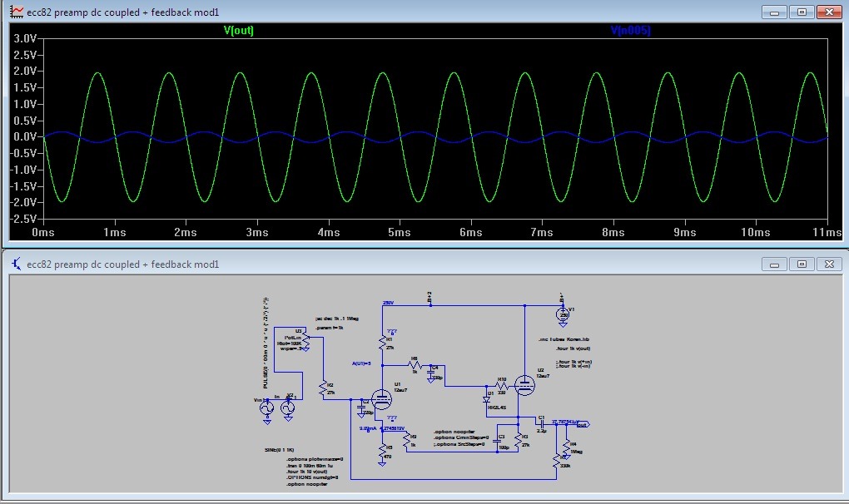
Task: Close the schematic window
Action: (829, 264)
